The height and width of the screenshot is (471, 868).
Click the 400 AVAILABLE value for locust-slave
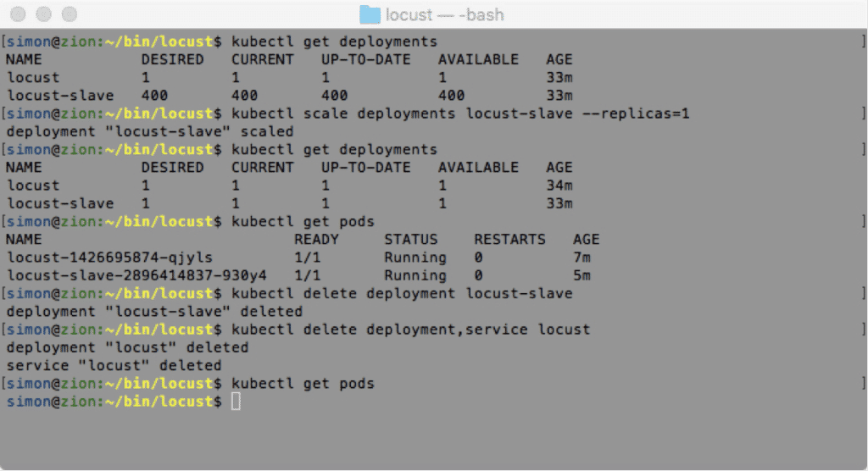coord(451,96)
